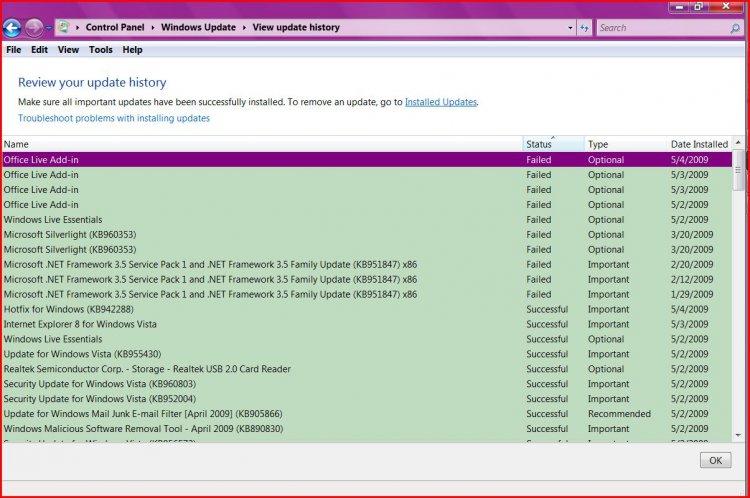Select Realtek USB 2.0 Card Reader row
The width and height of the screenshot is (750, 498).
[367, 369]
